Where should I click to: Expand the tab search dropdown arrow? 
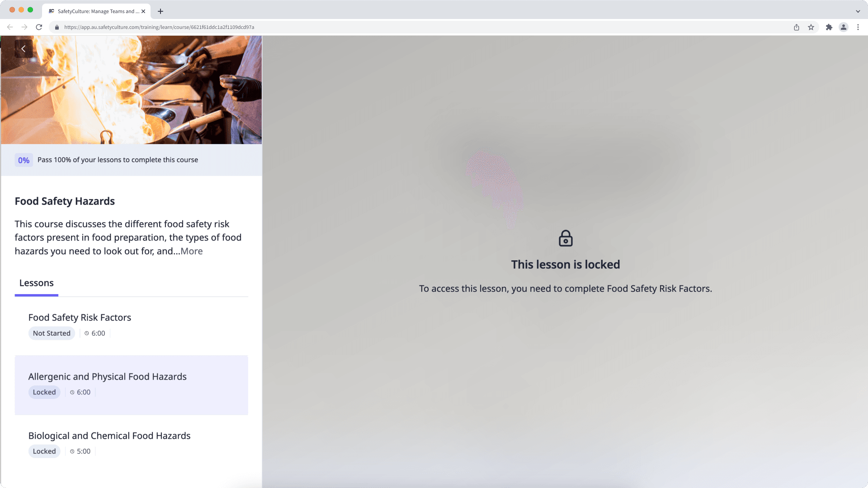pyautogui.click(x=858, y=11)
